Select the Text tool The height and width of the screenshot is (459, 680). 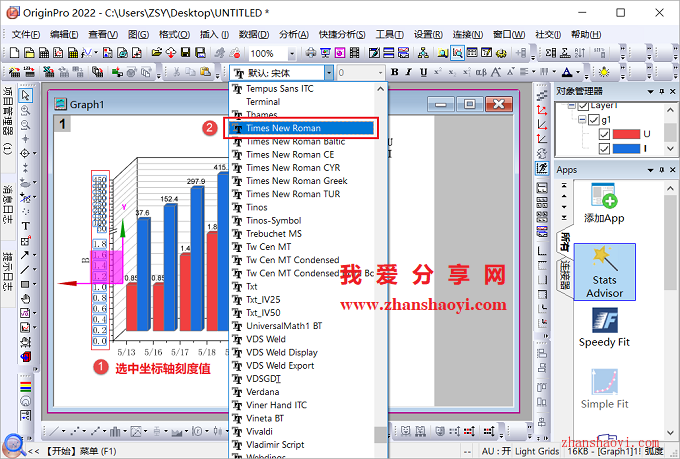pos(26,226)
